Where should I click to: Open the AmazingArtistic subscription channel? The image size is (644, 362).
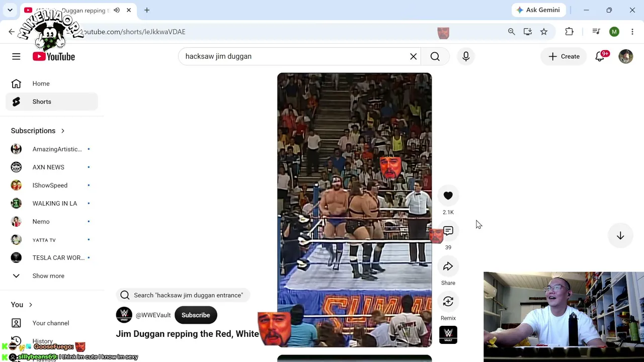(x=52, y=149)
